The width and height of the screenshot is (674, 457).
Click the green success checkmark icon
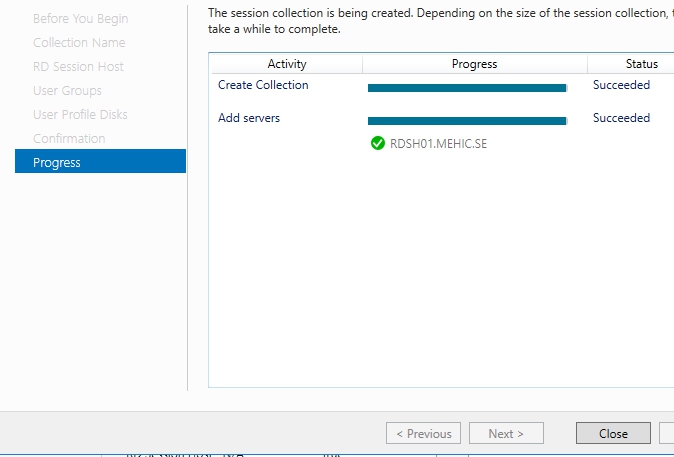pyautogui.click(x=378, y=143)
